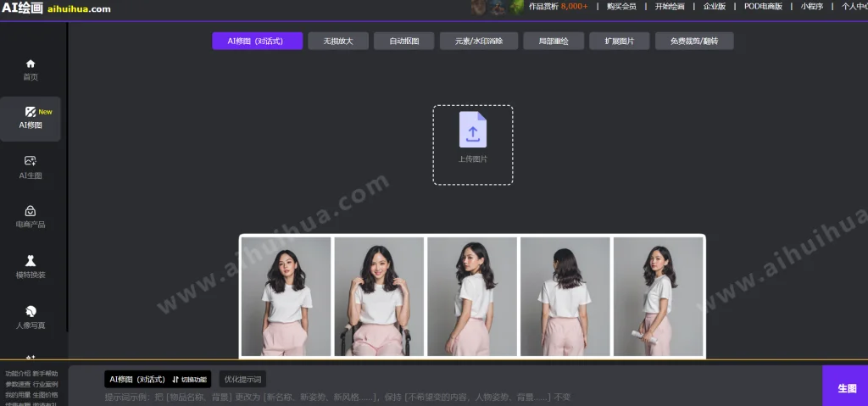
Task: Switch to the 无损放大 tab
Action: point(337,41)
